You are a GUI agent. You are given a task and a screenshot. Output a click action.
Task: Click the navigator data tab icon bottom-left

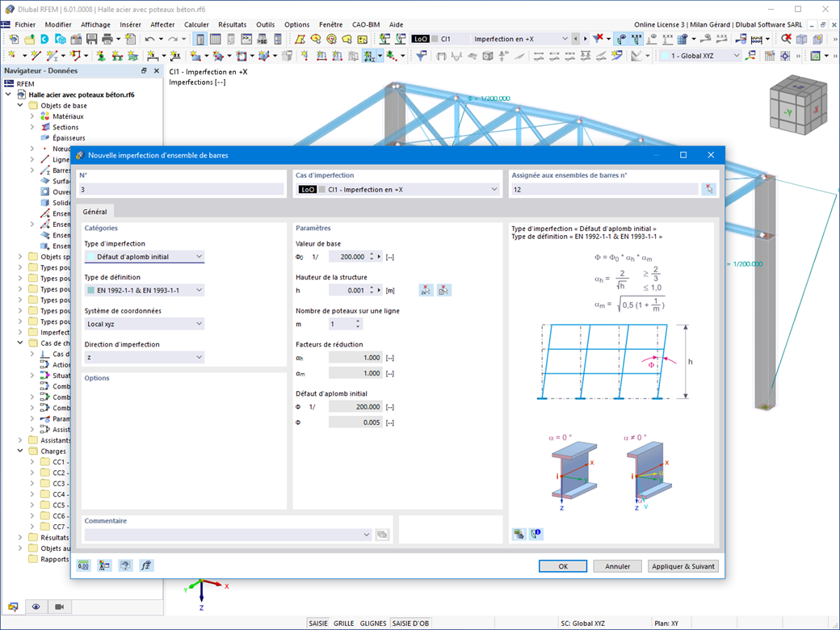tap(13, 607)
